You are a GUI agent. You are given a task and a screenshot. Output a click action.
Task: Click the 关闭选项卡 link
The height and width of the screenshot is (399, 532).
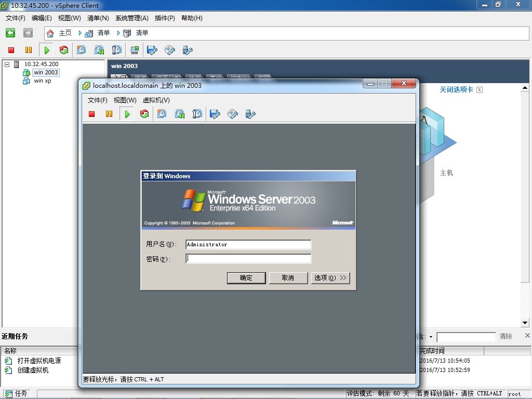click(x=456, y=89)
